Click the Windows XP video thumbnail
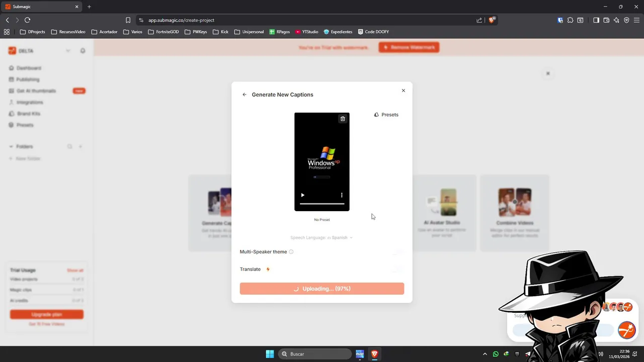The height and width of the screenshot is (362, 644). (322, 161)
